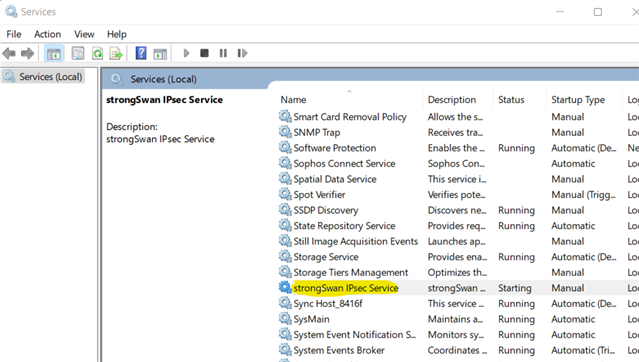Image resolution: width=639 pixels, height=362 pixels.
Task: Select the Spatial Data Service name
Action: 335,179
